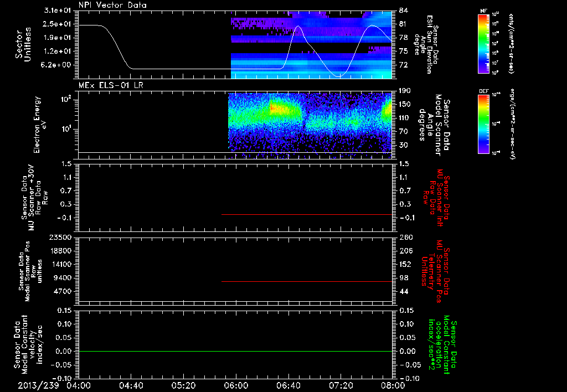Click the 3.1e+01 sector tick label
The width and height of the screenshot is (567, 392).
point(57,11)
